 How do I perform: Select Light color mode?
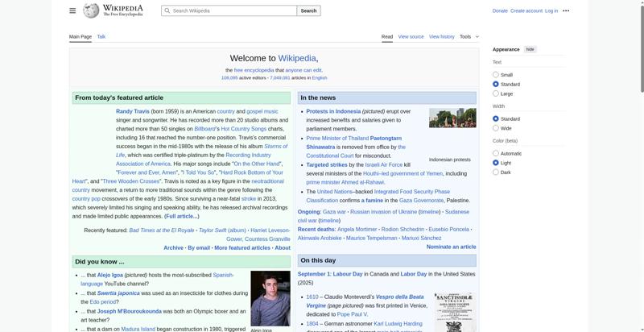pos(496,163)
